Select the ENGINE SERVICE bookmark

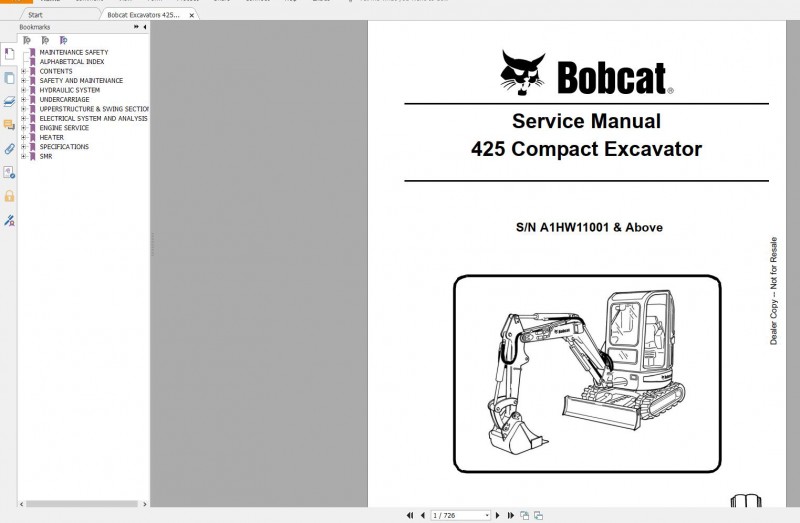click(64, 128)
